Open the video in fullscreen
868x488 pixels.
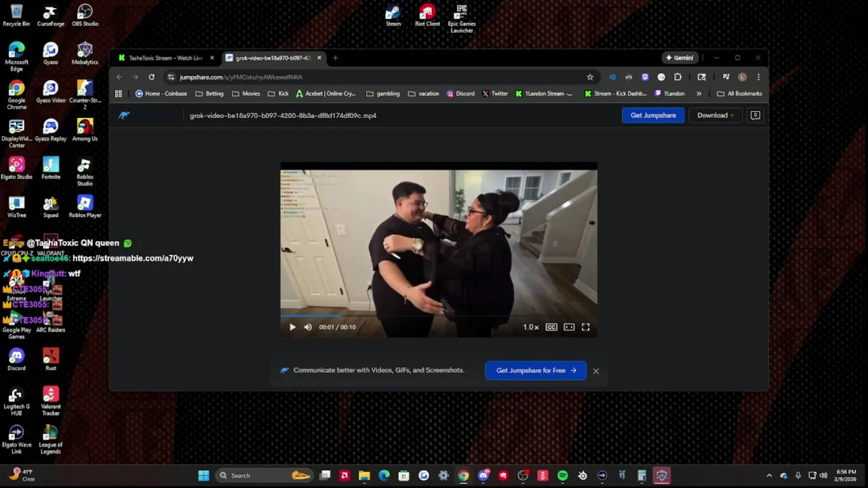[586, 327]
